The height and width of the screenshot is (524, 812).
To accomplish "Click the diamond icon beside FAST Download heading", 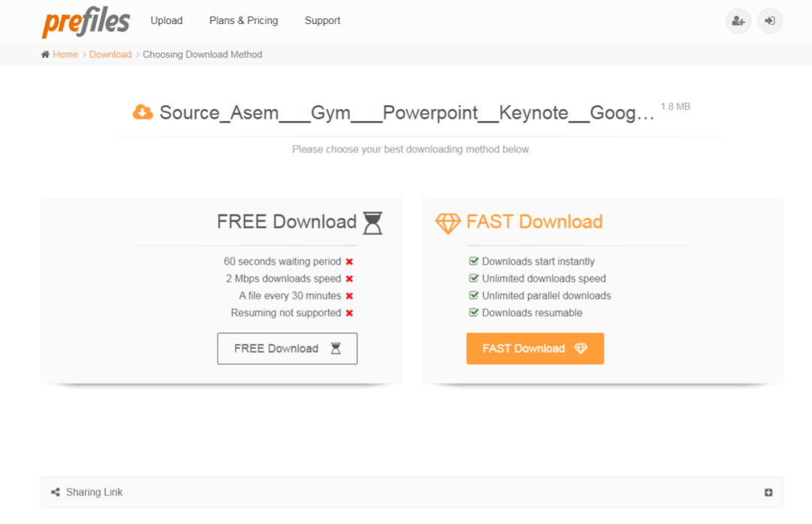I will point(448,223).
